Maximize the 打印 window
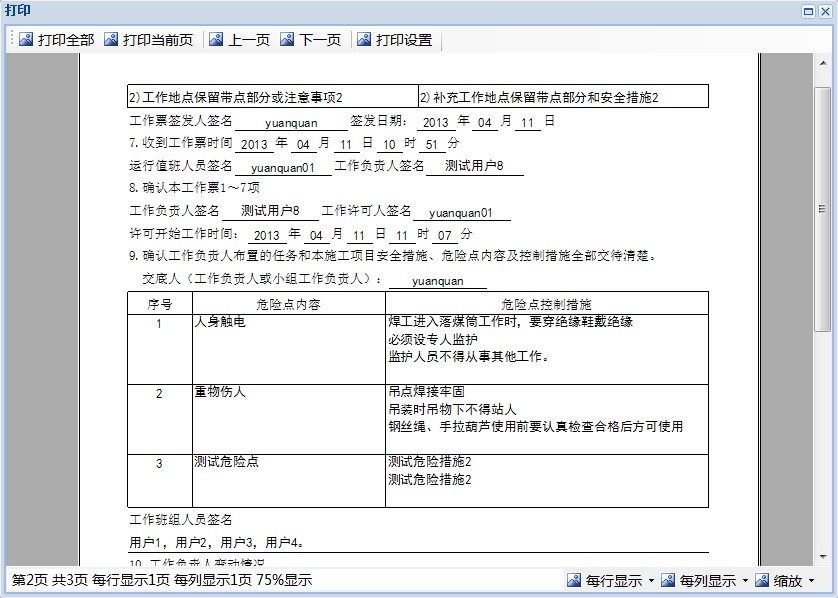 click(808, 10)
